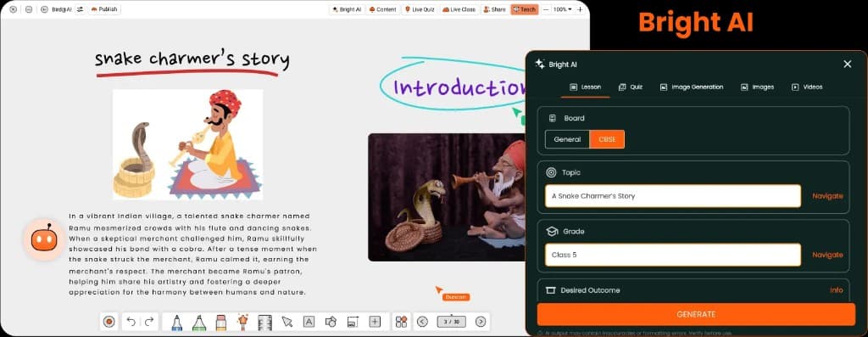Click the Topic target icon
The height and width of the screenshot is (337, 868).
[551, 172]
